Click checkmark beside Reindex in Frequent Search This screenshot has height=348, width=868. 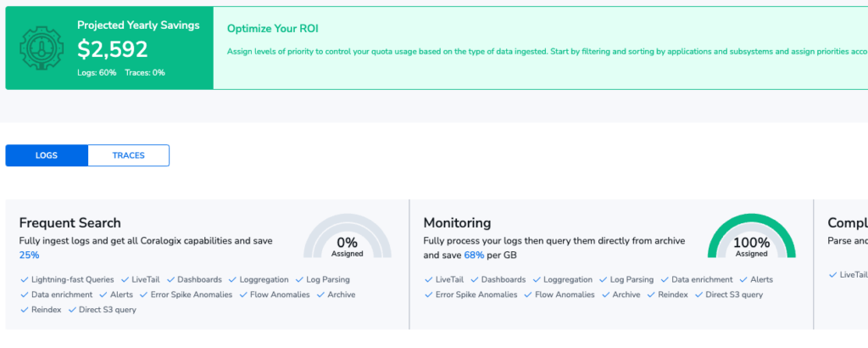[x=24, y=310]
